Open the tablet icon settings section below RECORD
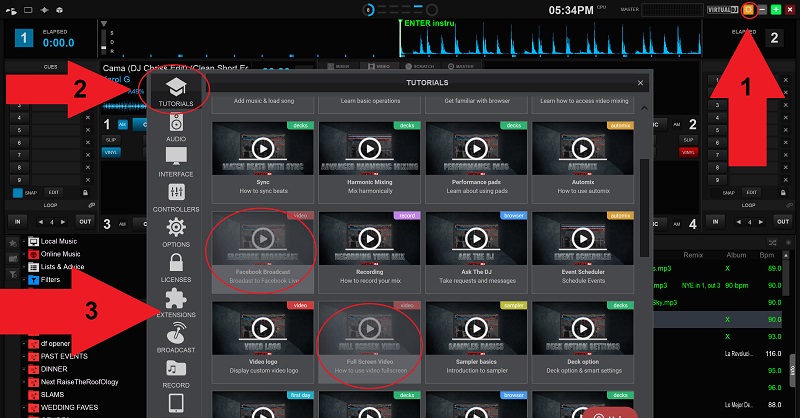The width and height of the screenshot is (800, 418). (x=176, y=403)
